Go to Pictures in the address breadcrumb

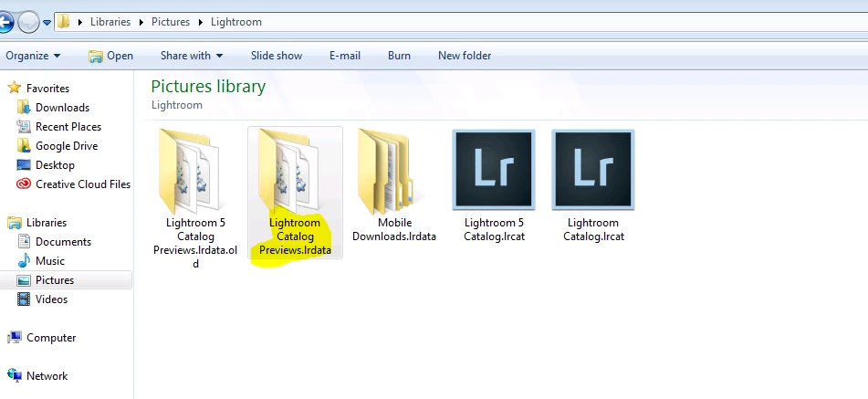[x=171, y=22]
